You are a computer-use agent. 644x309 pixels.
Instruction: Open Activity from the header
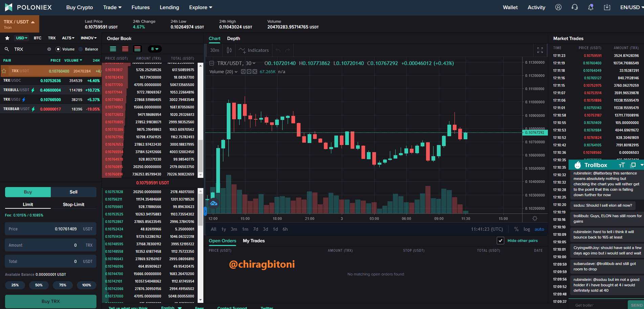point(536,7)
